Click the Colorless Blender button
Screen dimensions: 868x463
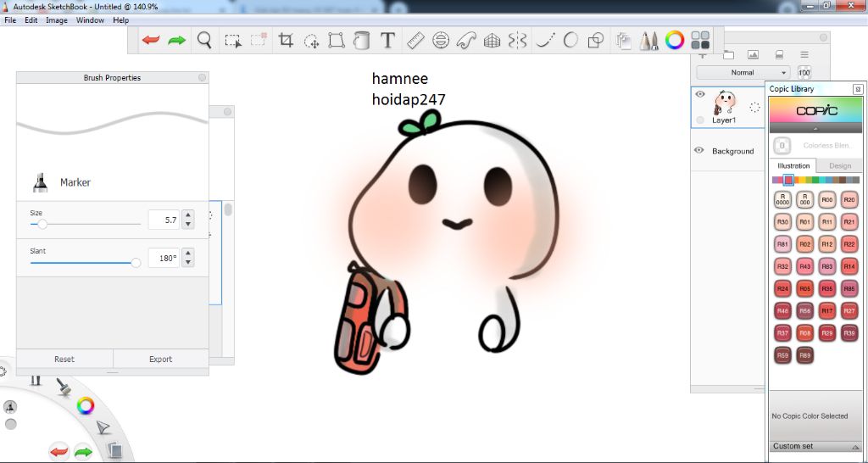[x=782, y=146]
